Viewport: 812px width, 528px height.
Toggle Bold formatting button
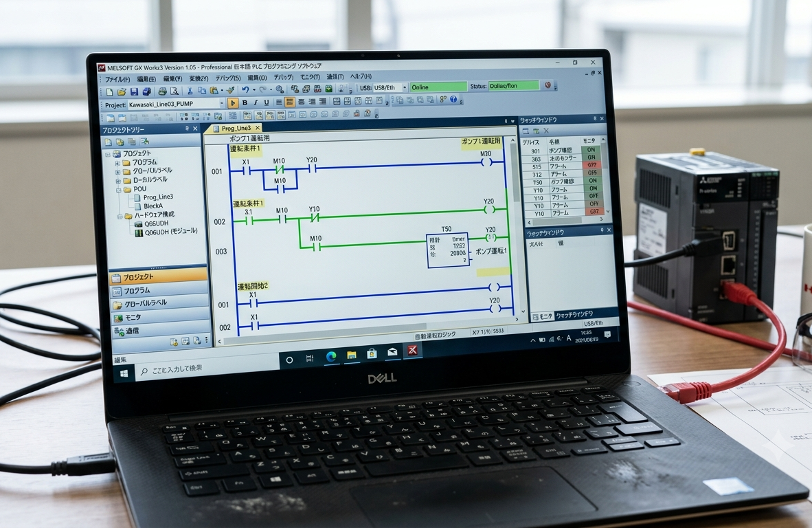pyautogui.click(x=245, y=102)
